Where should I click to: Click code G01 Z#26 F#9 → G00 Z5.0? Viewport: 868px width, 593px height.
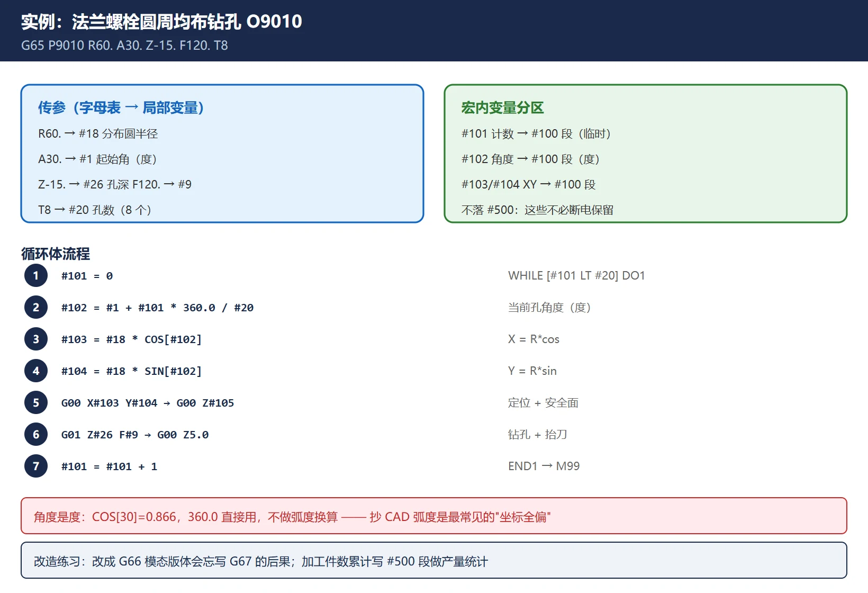135,435
